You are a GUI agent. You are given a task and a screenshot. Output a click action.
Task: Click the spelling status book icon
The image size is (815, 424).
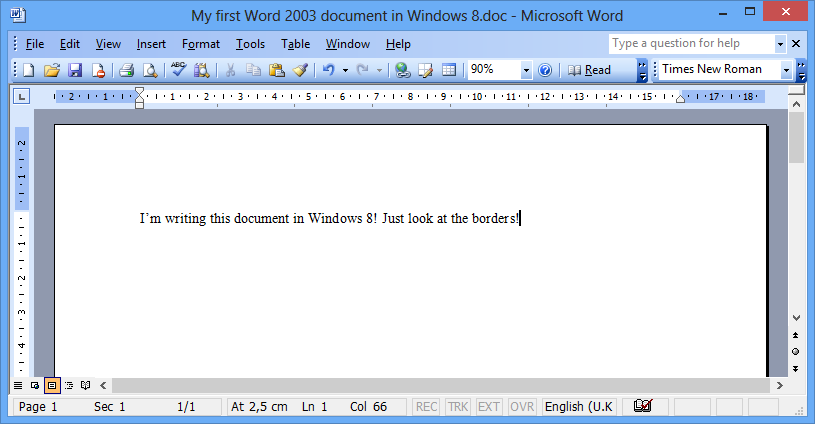point(643,406)
